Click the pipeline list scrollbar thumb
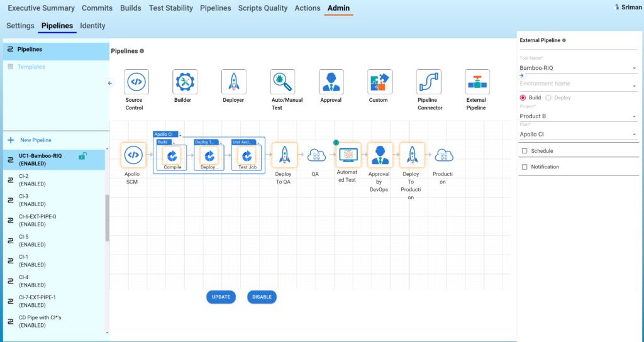 pyautogui.click(x=107, y=218)
